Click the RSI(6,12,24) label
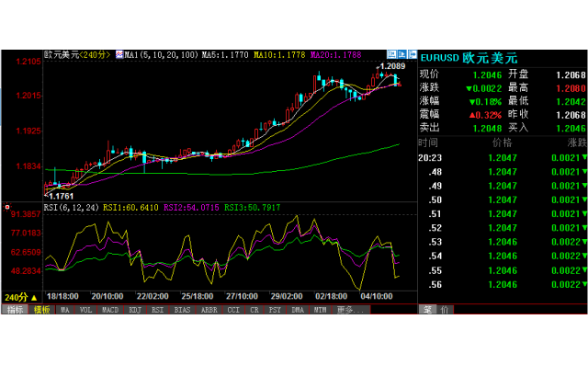588x365 pixels. pyautogui.click(x=72, y=208)
